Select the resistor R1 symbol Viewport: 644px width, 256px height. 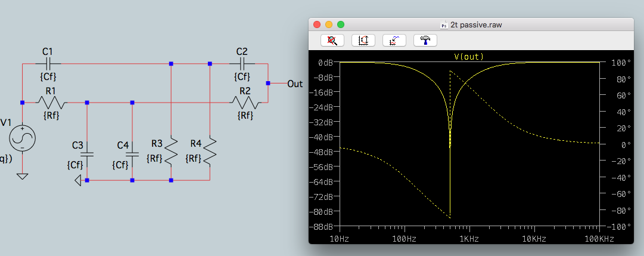52,103
